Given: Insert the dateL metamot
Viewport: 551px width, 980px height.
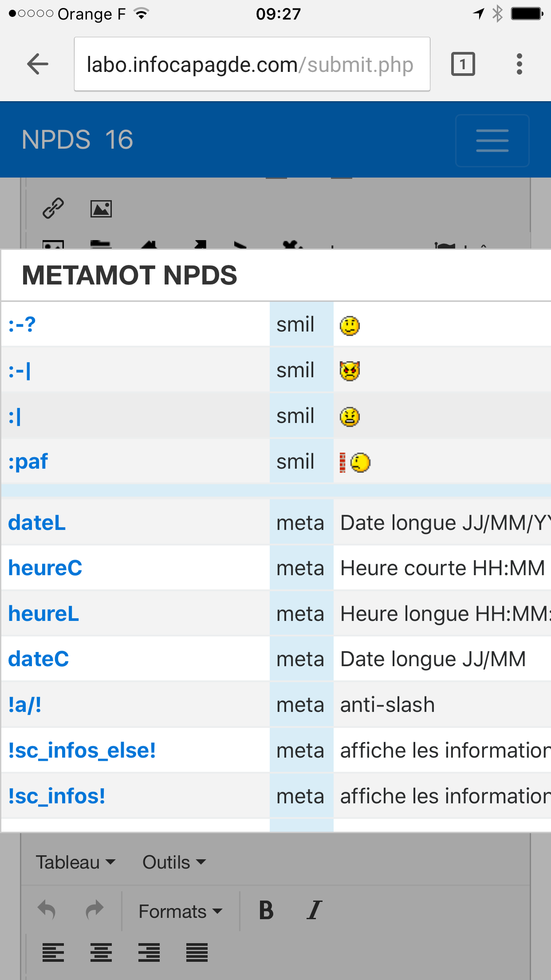Looking at the screenshot, I should pos(37,522).
